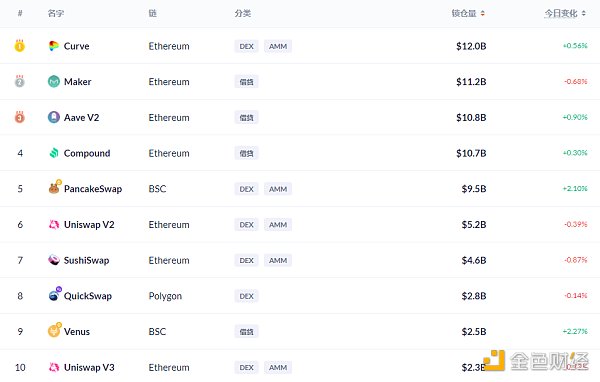600x382 pixels.
Task: Select the DEX tag in QuickSwap row
Action: click(246, 296)
